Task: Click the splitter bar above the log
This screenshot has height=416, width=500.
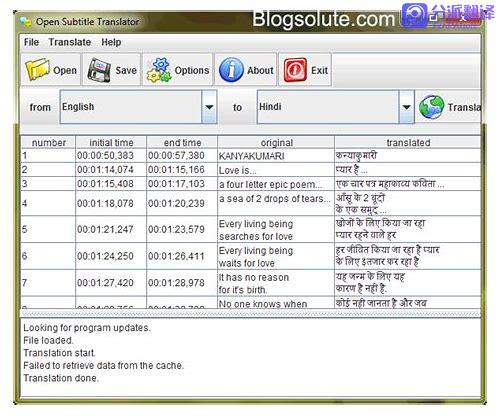Action: (x=250, y=314)
